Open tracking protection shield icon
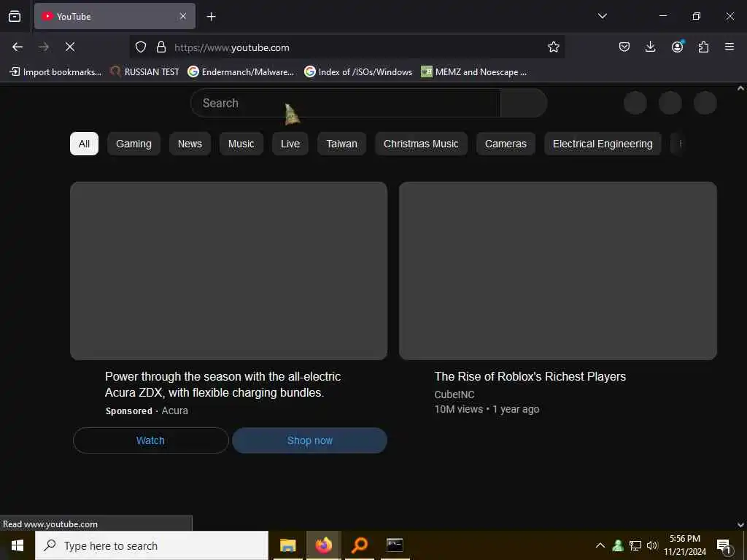Image resolution: width=747 pixels, height=560 pixels. [x=141, y=47]
